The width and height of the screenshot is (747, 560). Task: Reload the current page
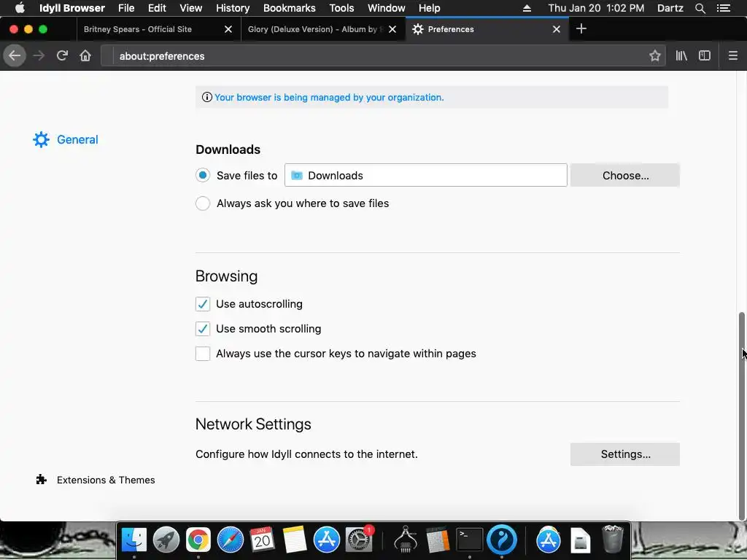[62, 55]
